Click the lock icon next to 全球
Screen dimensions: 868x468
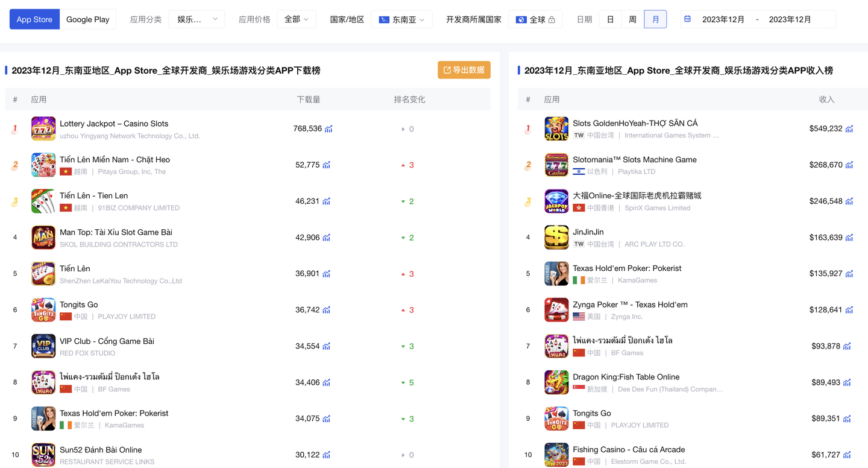tap(552, 20)
